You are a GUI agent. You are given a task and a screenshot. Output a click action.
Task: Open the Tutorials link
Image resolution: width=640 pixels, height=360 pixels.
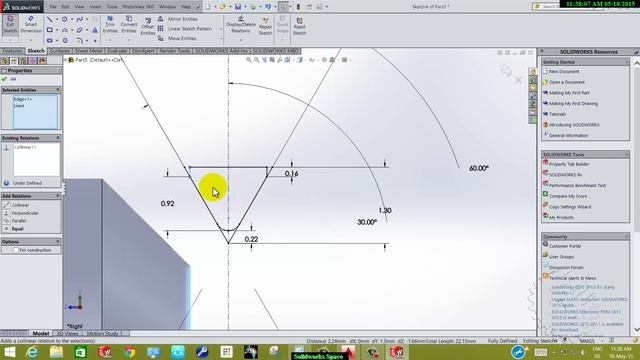coord(557,114)
